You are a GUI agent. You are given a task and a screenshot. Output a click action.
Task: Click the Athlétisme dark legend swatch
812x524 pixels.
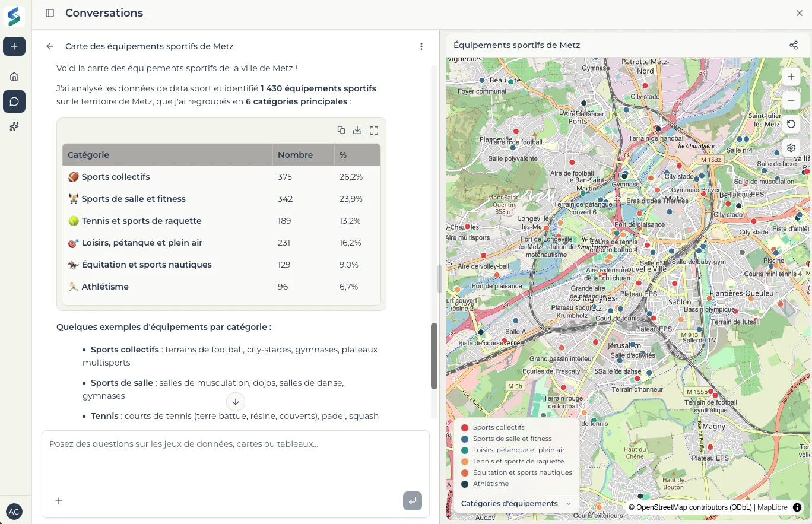tap(465, 484)
